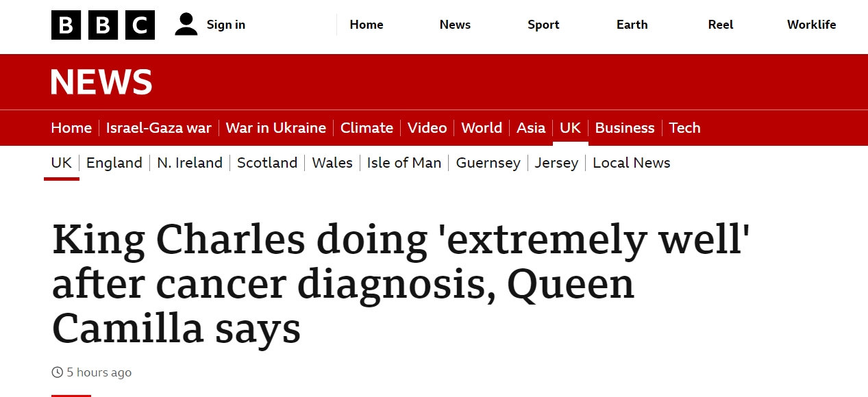Select the Climate news tab

click(367, 128)
